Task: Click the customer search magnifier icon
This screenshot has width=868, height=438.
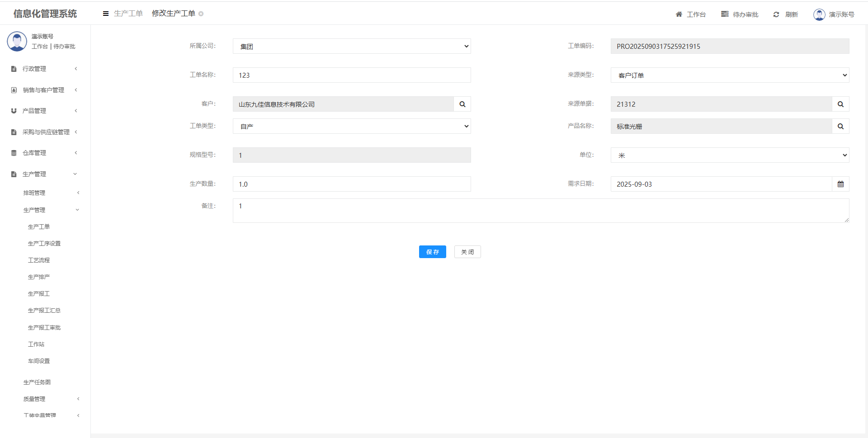Action: [x=462, y=104]
